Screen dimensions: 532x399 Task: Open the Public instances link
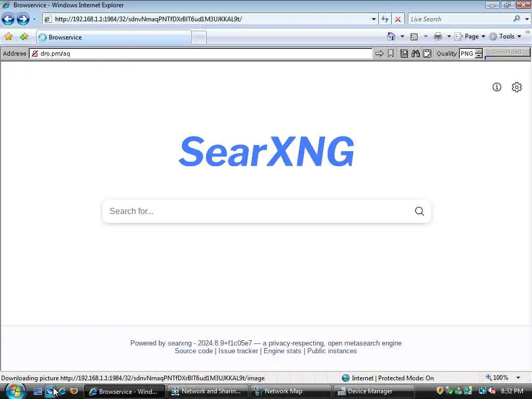(x=332, y=351)
